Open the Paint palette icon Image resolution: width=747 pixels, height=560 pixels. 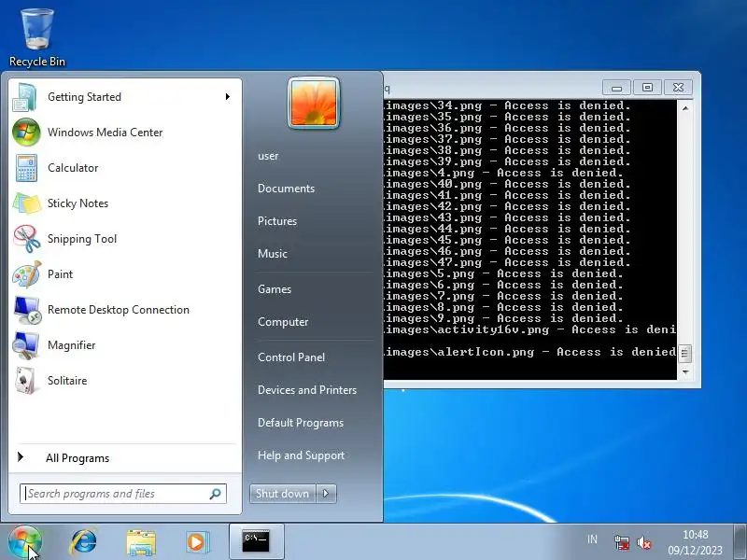point(26,274)
